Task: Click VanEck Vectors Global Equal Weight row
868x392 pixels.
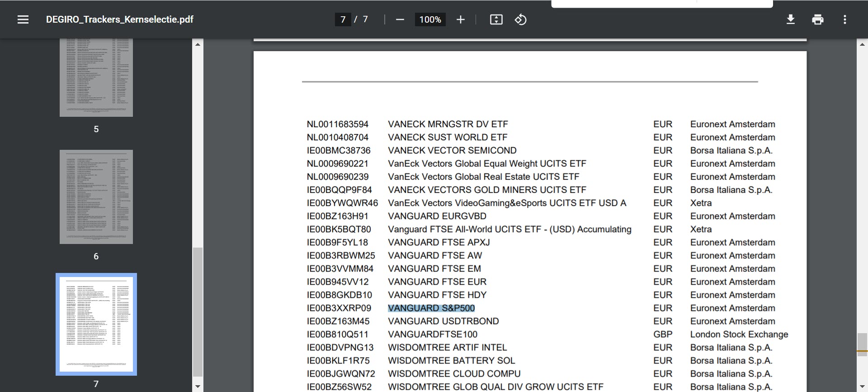Action: tap(487, 164)
